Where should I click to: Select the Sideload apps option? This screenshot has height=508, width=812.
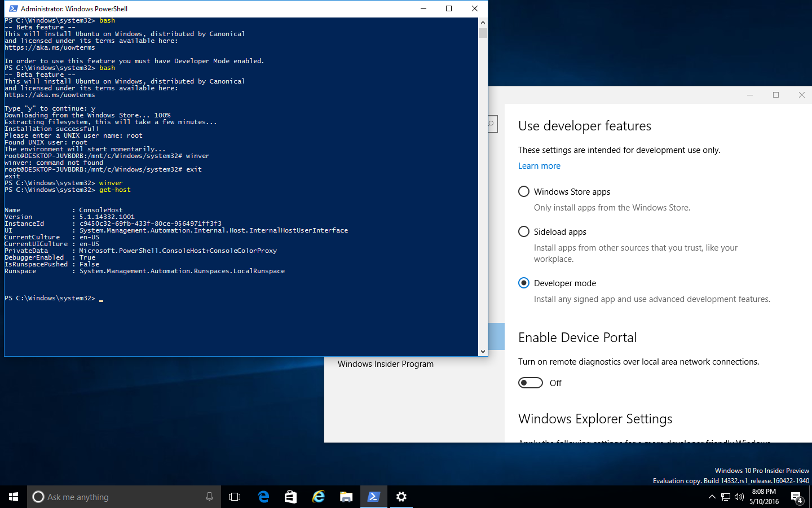coord(524,231)
